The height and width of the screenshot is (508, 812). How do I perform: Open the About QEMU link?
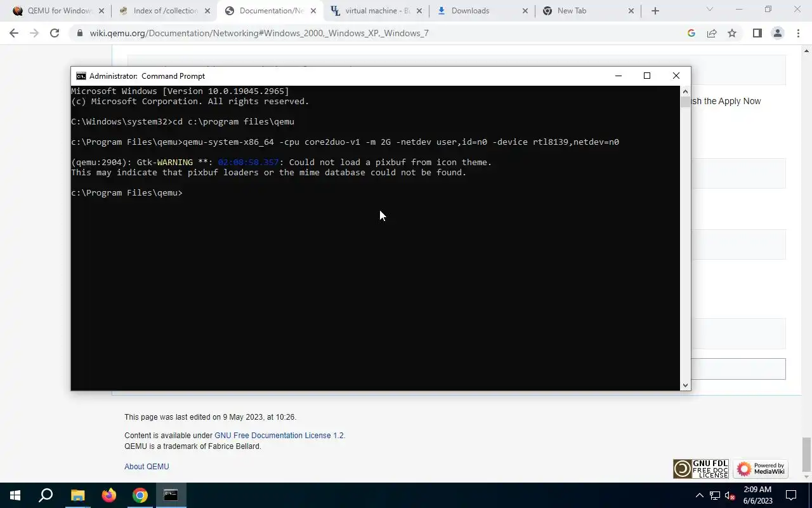point(147,466)
